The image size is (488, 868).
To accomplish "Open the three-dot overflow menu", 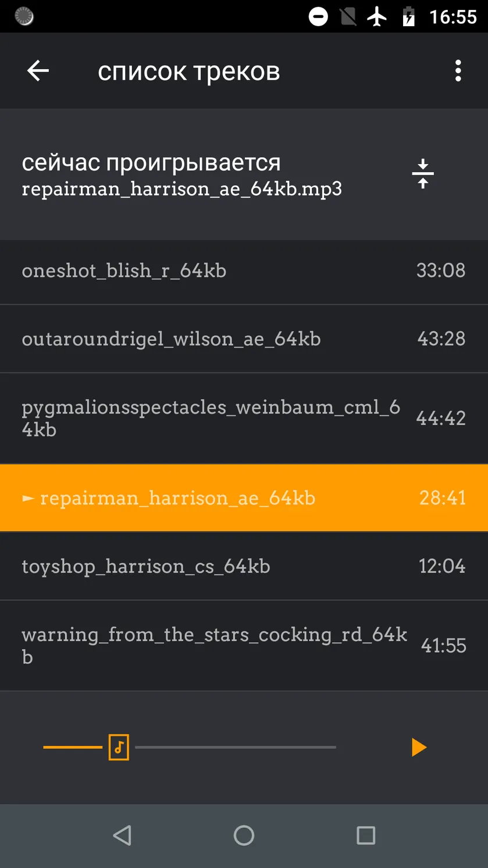I will 458,71.
